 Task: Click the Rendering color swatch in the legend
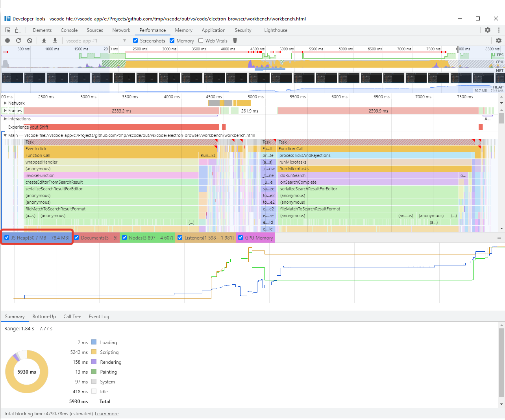point(94,362)
